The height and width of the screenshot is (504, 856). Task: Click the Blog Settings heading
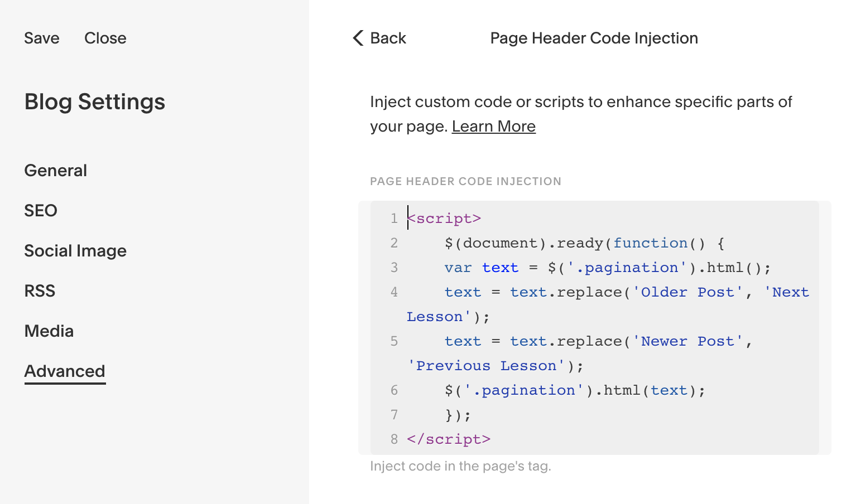tap(95, 102)
